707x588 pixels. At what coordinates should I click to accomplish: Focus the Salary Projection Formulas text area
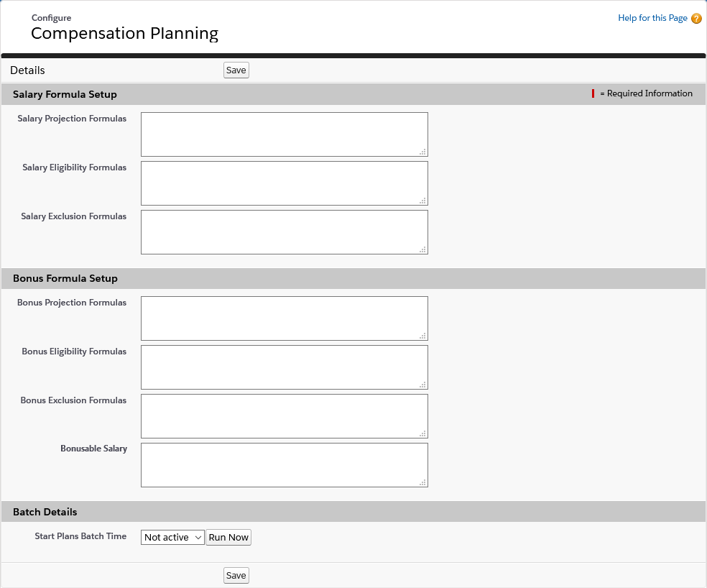click(x=284, y=134)
